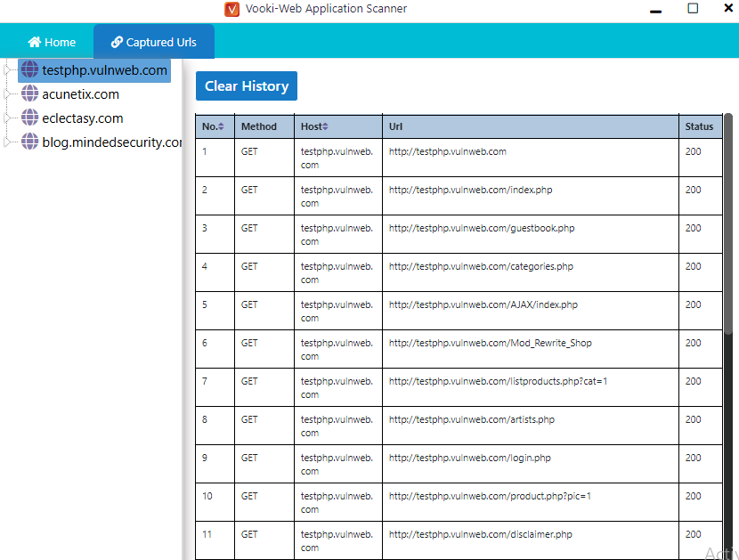739x560 pixels.
Task: Click the listproducts.php?cat=1 URL
Action: 499,381
